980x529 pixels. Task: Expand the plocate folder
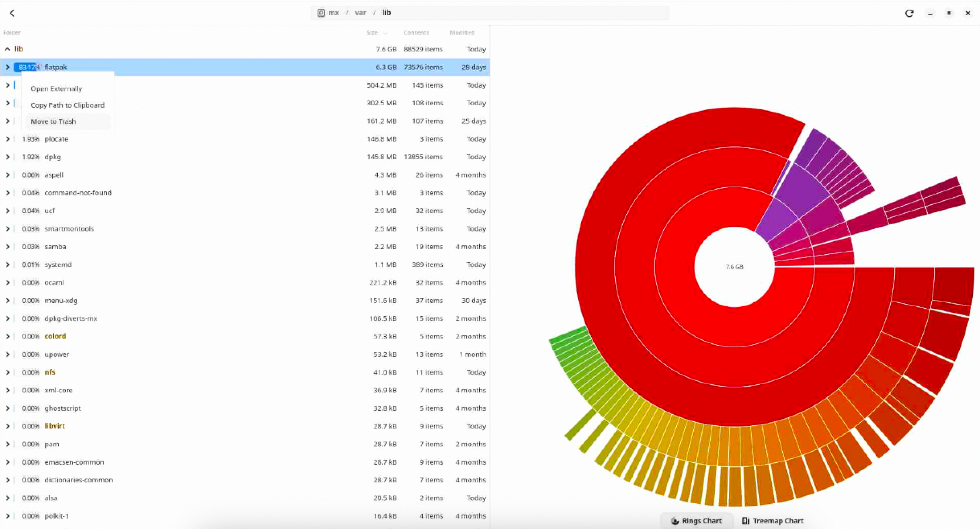pos(7,139)
